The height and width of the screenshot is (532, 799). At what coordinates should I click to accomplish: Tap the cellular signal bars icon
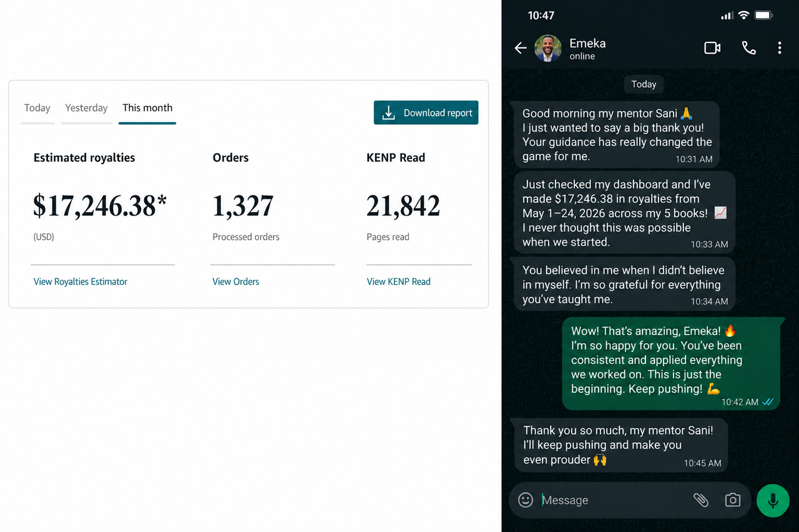tap(727, 16)
